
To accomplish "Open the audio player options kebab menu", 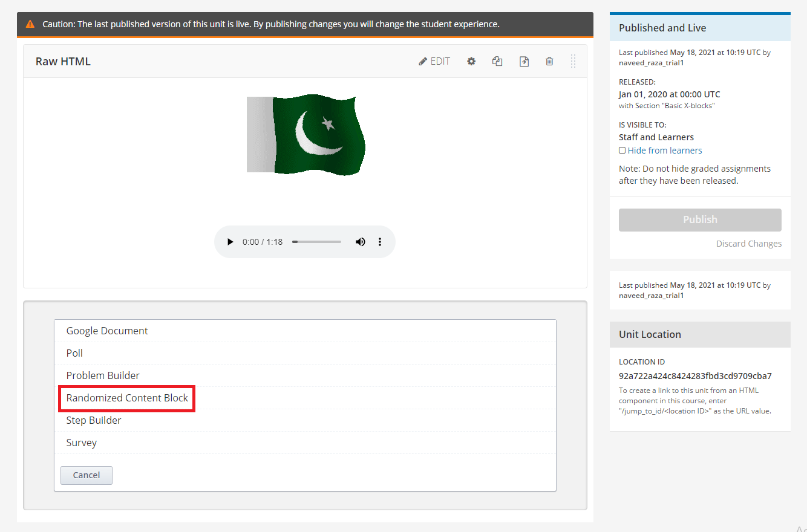I will 380,241.
